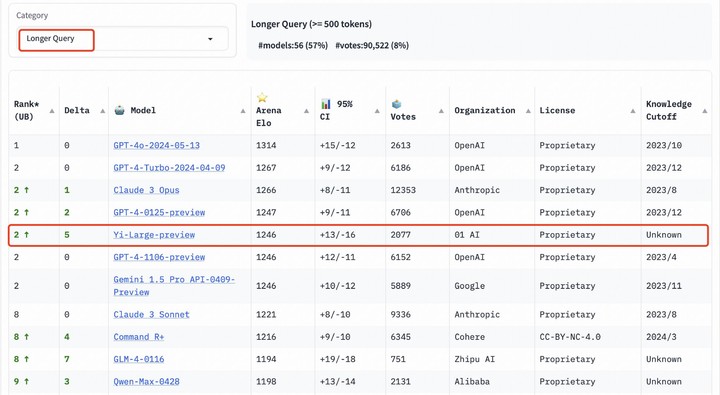Sort by Delta using its sort arrow
720x395 pixels.
(102, 111)
